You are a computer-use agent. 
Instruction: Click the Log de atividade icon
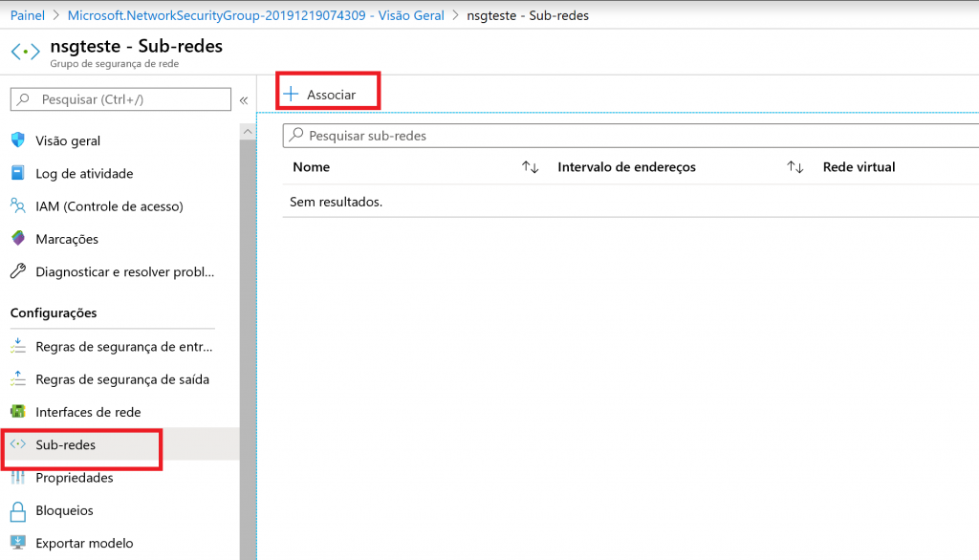tap(17, 173)
